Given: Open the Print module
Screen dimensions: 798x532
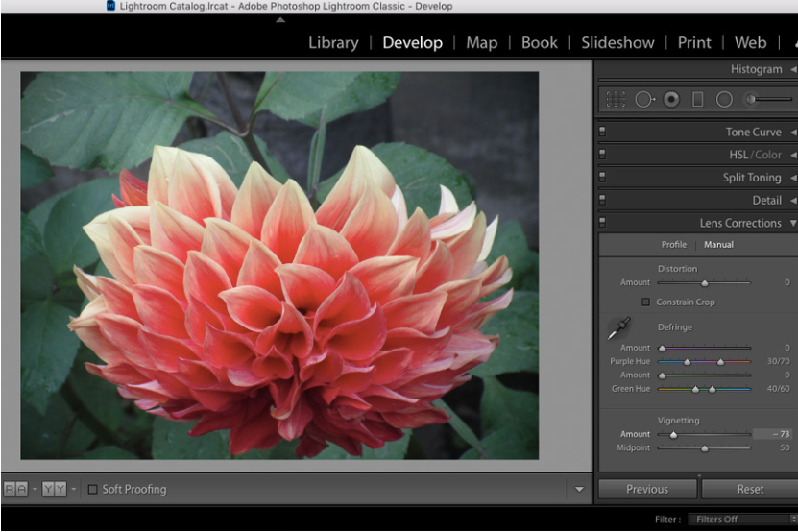Looking at the screenshot, I should click(694, 43).
